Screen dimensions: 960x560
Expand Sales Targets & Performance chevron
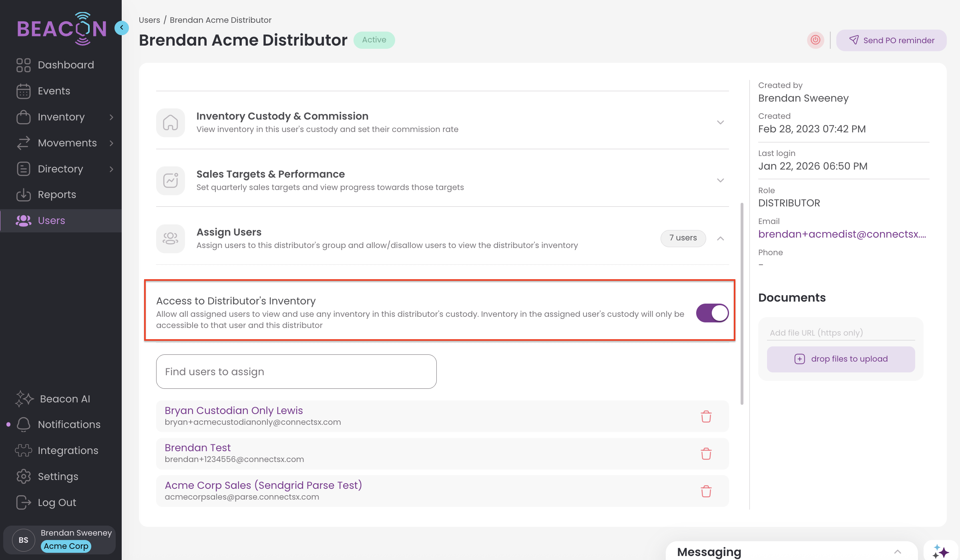(x=720, y=180)
